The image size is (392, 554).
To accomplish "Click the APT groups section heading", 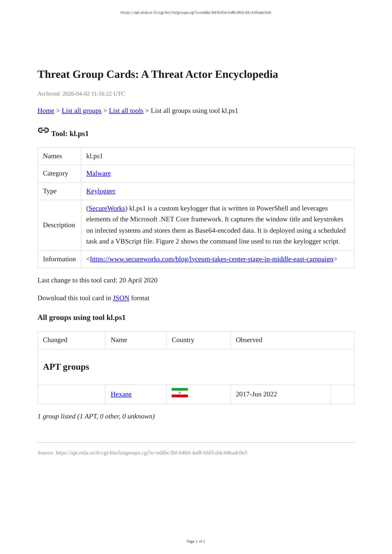I will 66,367.
